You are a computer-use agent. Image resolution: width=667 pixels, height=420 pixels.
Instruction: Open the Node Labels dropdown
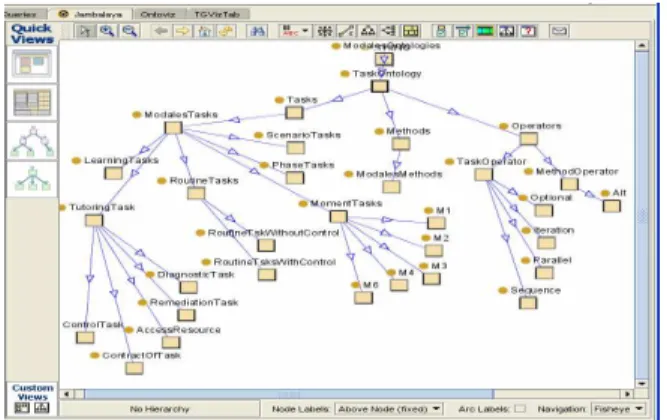[389, 409]
